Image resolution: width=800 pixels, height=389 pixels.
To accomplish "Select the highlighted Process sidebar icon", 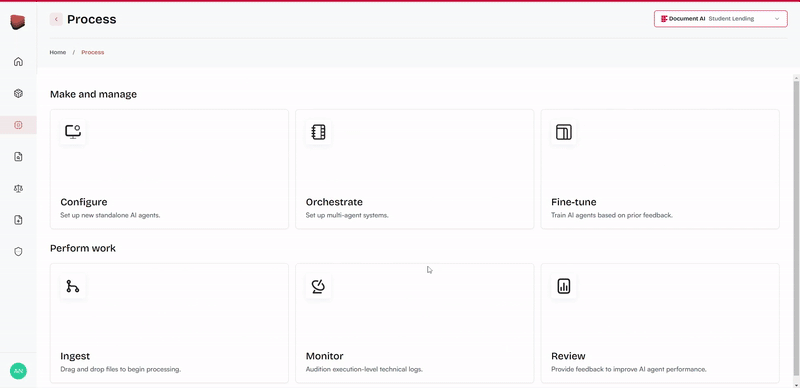I will pyautogui.click(x=18, y=125).
